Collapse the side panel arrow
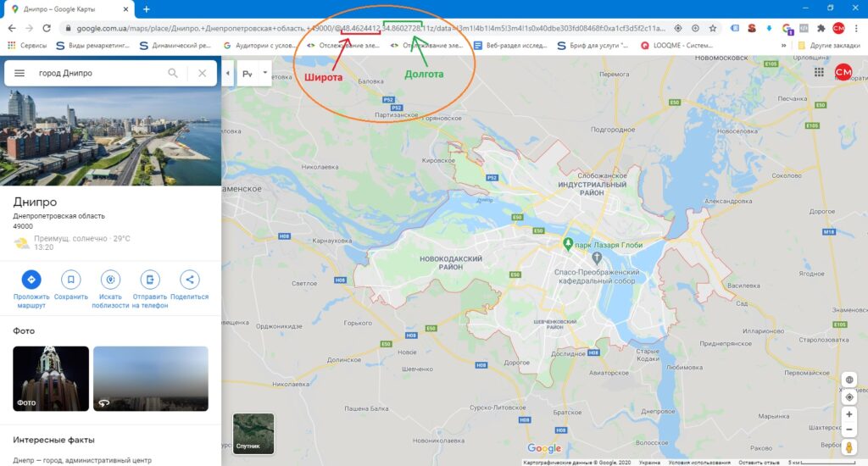Viewport: 868px width, 466px height. (228, 74)
